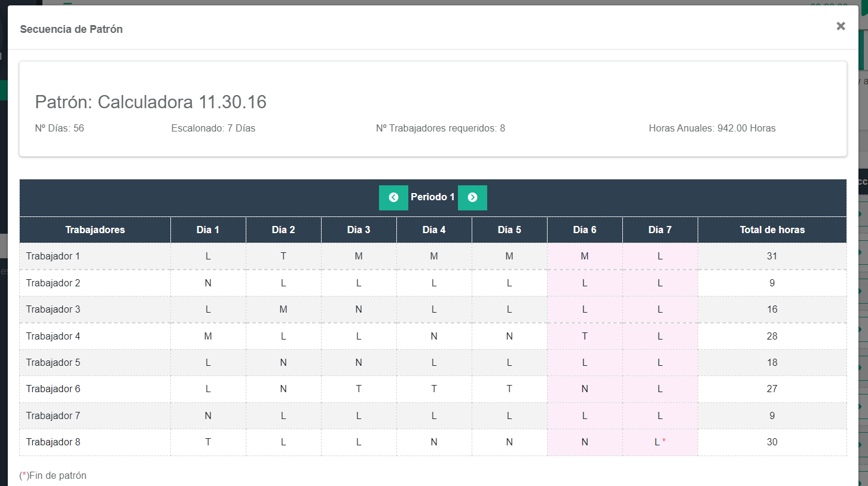Close the Secuencia de Patrón dialog
Screen dimensions: 868x486
coord(841,26)
